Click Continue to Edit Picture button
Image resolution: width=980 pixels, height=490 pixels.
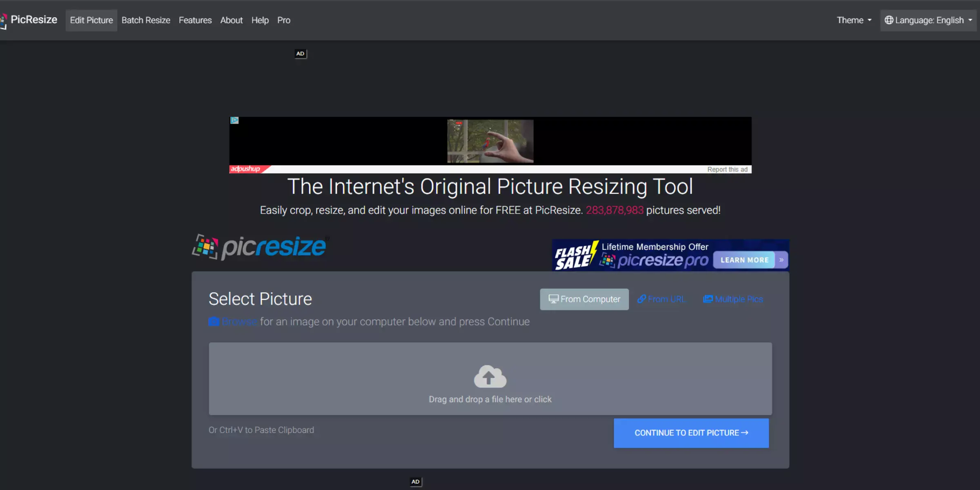(x=691, y=432)
